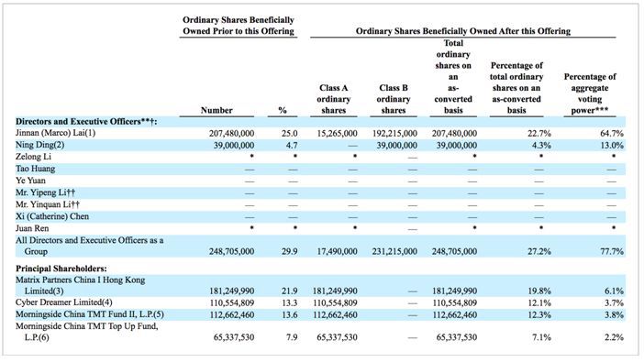Click the Juan Ren row name
The height and width of the screenshot is (362, 644).
coord(32,228)
